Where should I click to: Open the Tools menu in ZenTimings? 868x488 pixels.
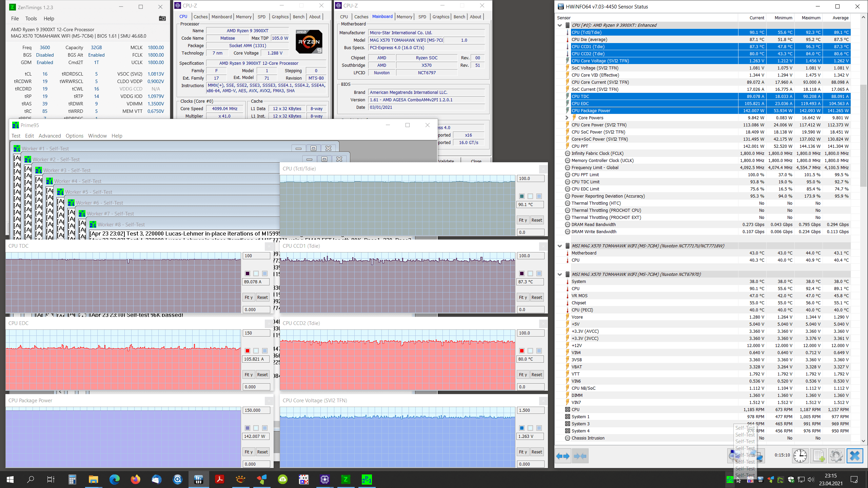(31, 19)
